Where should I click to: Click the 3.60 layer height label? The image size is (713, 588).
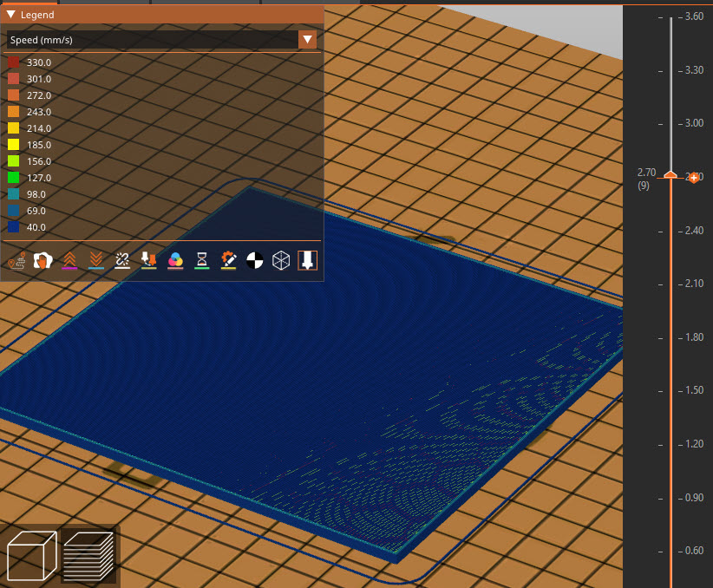point(694,16)
